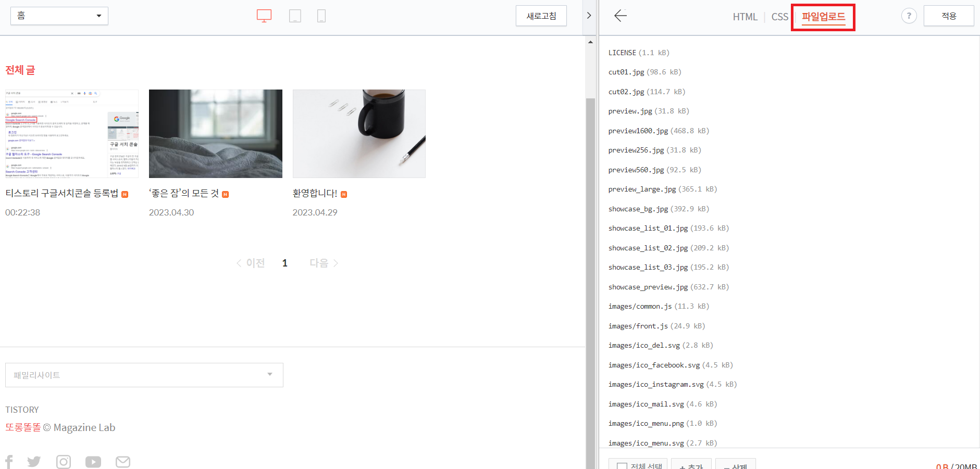This screenshot has height=469, width=980.
Task: Open the 파일업로드 tab
Action: point(823,17)
